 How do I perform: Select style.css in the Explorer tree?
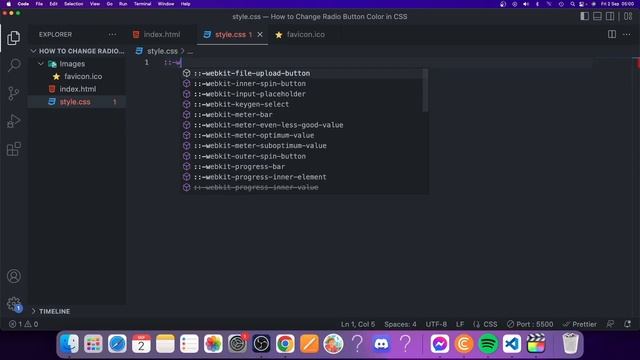coord(77,102)
